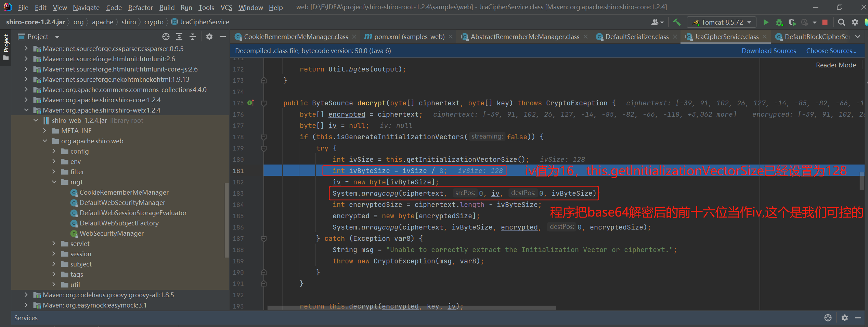This screenshot has width=868, height=327.
Task: Click the Project tree vertical scrollbar
Action: (x=226, y=220)
